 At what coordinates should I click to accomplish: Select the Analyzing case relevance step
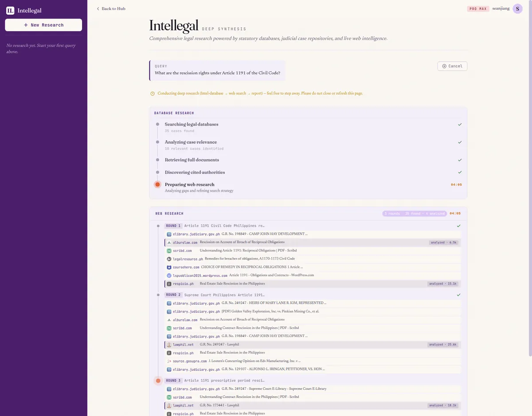pos(191,142)
